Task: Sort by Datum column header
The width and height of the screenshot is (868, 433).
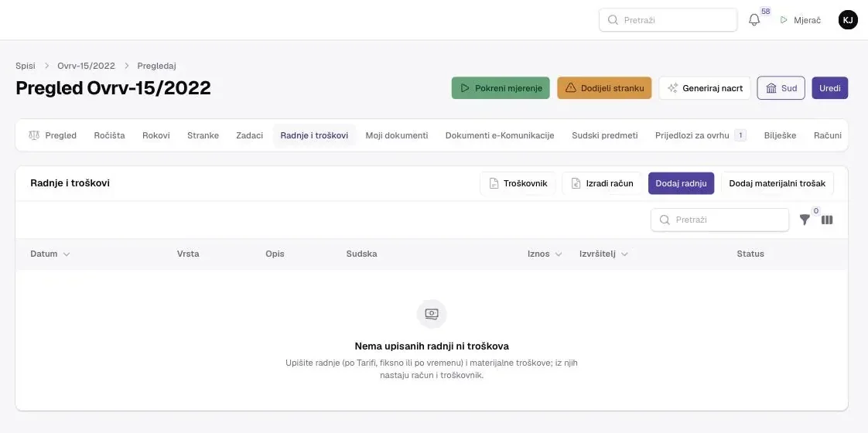Action: [x=50, y=254]
